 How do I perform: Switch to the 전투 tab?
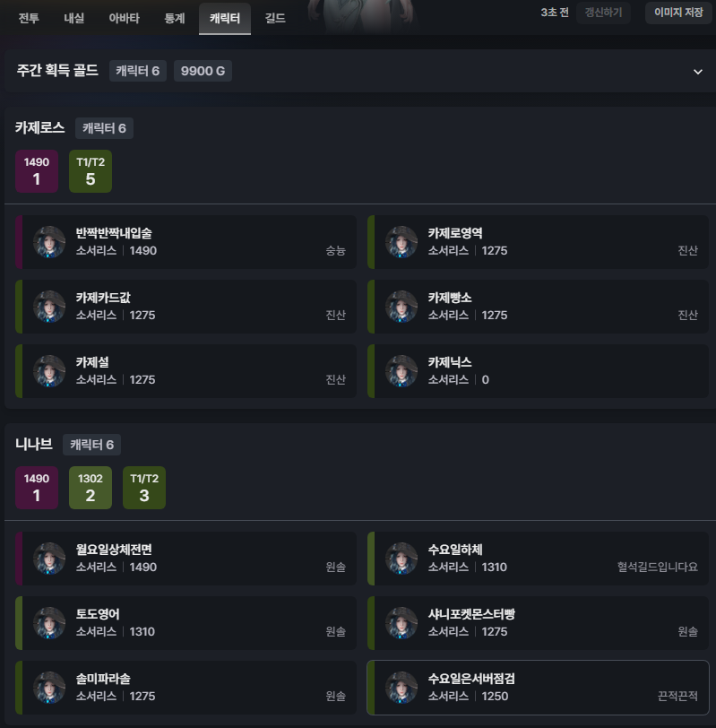click(x=29, y=19)
